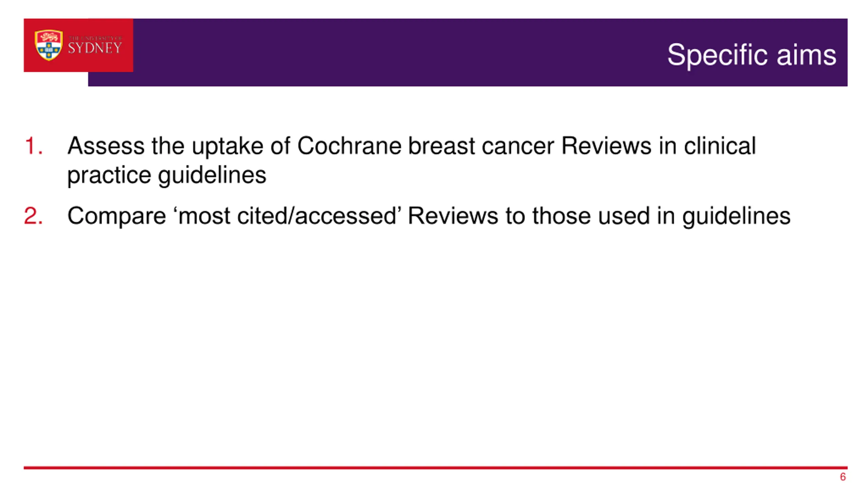868x488 pixels.
Task: Click the 'practice guidelines' text line
Action: (167, 176)
